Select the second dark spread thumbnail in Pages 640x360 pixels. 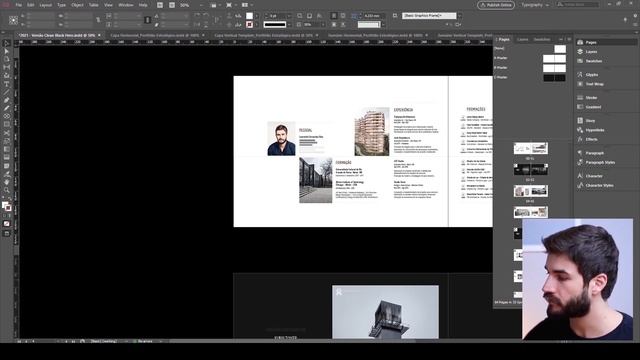tap(531, 169)
